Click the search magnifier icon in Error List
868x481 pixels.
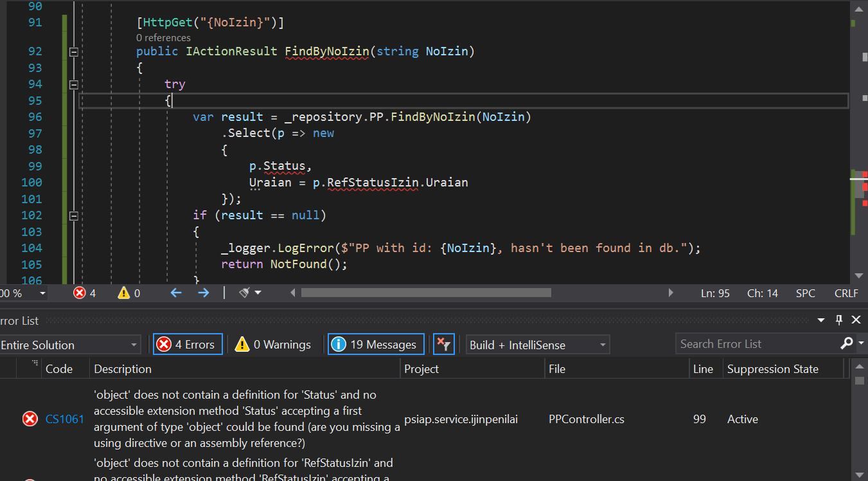pyautogui.click(x=847, y=344)
